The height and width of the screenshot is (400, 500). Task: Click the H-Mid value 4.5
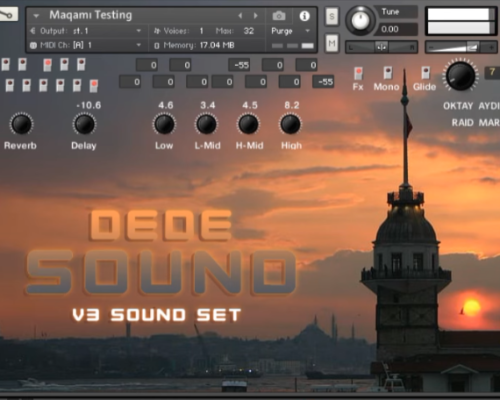pyautogui.click(x=250, y=105)
